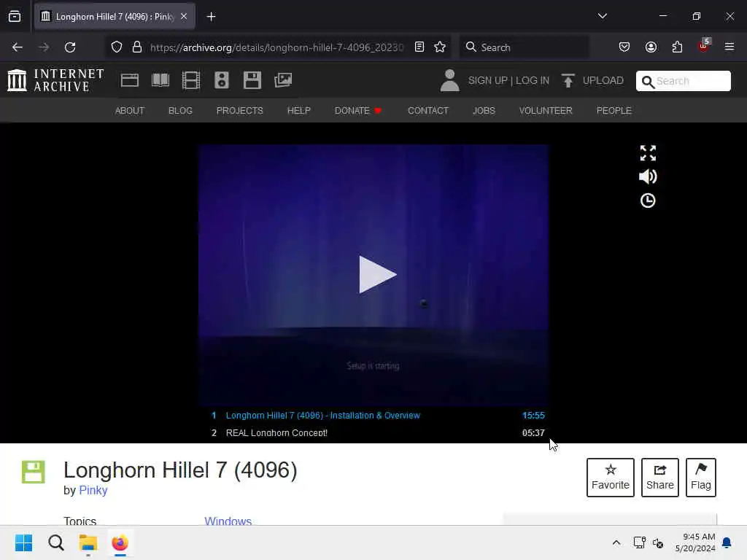Open the DONATE menu item

click(x=358, y=111)
